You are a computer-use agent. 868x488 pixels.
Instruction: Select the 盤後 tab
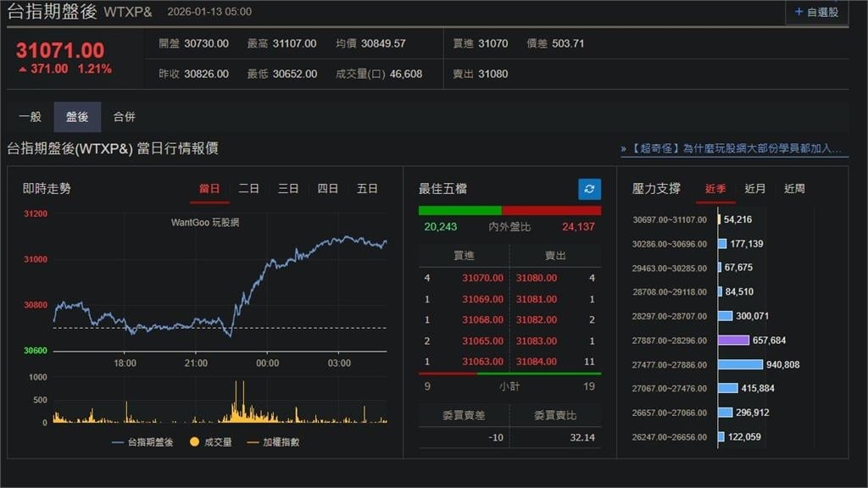point(78,117)
